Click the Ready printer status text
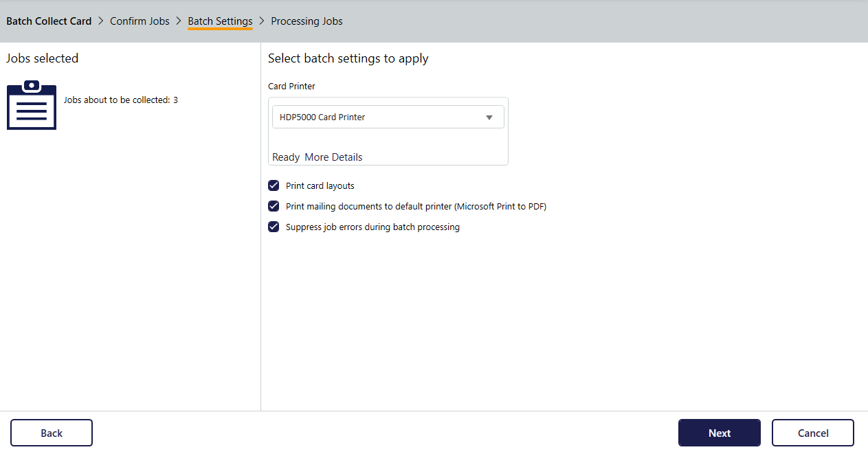 [x=286, y=157]
